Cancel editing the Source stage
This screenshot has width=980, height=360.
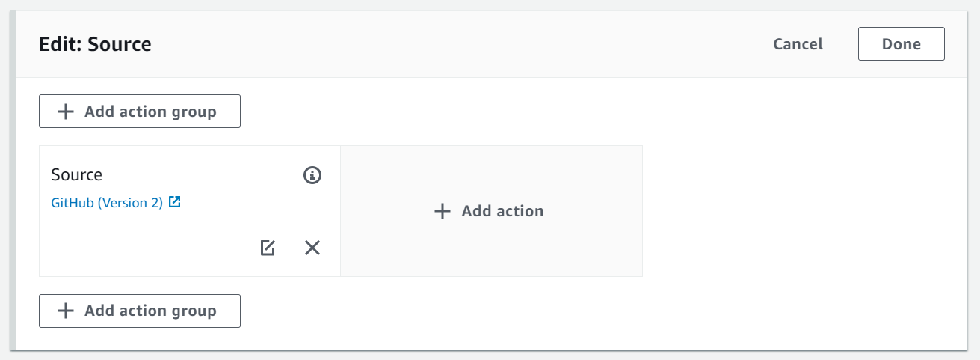[798, 44]
